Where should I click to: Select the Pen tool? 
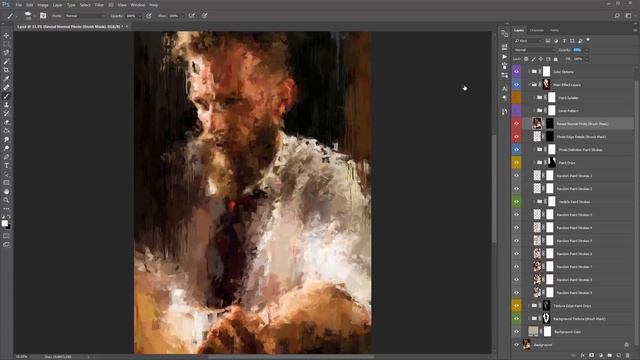(x=6, y=157)
